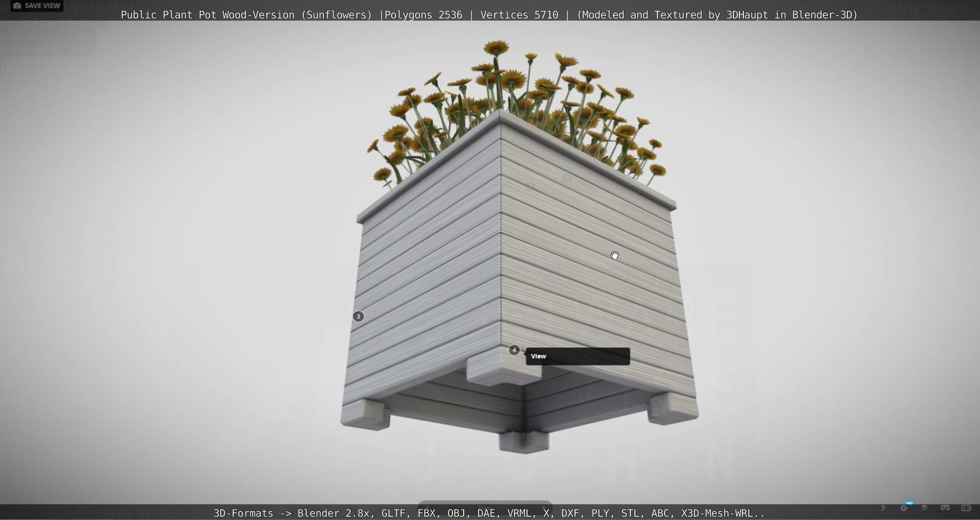The width and height of the screenshot is (980, 520).
Task: Open the model inspector layers icon
Action: pyautogui.click(x=925, y=508)
